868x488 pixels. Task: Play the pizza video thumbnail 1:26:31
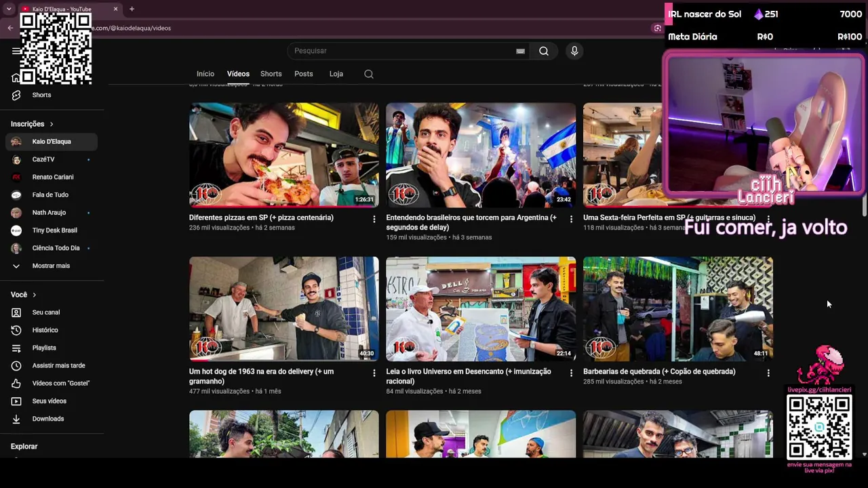(284, 155)
